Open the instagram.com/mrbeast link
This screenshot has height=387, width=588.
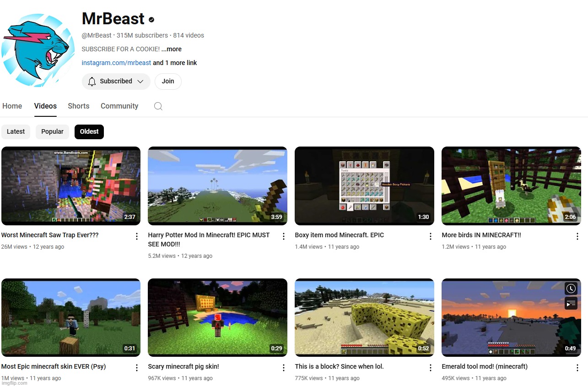pyautogui.click(x=116, y=63)
